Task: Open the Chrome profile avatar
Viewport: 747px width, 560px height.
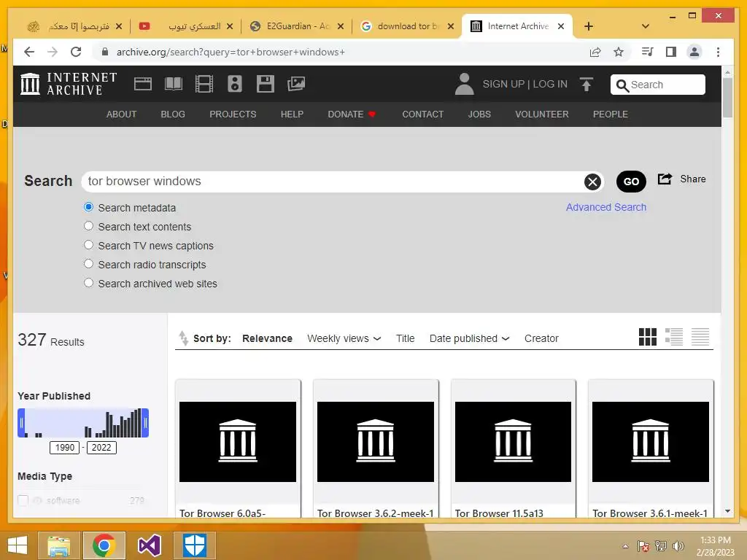Action: [x=694, y=52]
